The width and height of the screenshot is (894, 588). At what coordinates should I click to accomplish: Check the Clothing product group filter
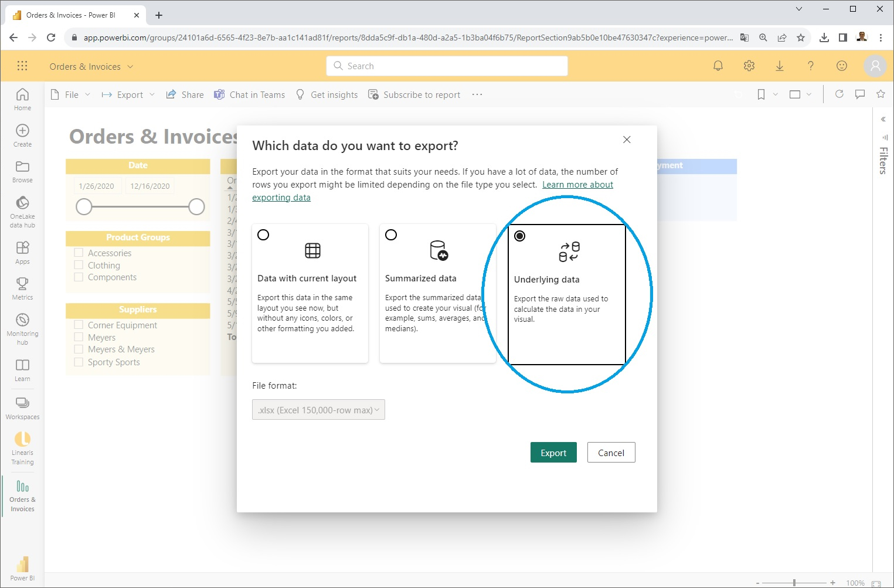tap(79, 265)
